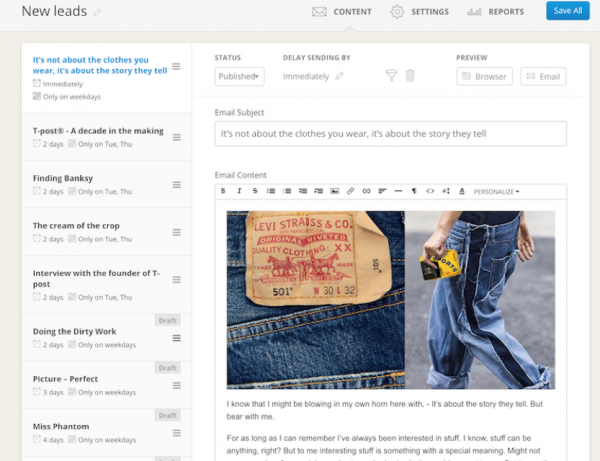The image size is (600, 461).
Task: Rename campaign with pencil beside New leads
Action: (97, 13)
